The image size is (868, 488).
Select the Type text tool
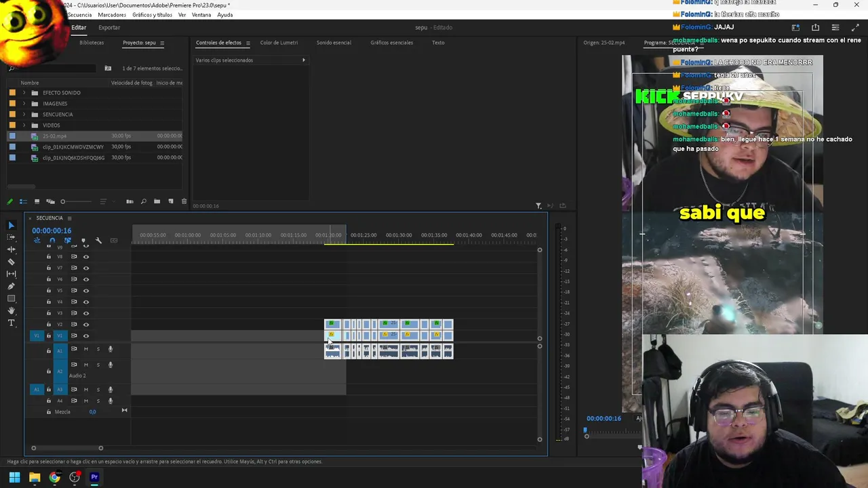coord(11,323)
